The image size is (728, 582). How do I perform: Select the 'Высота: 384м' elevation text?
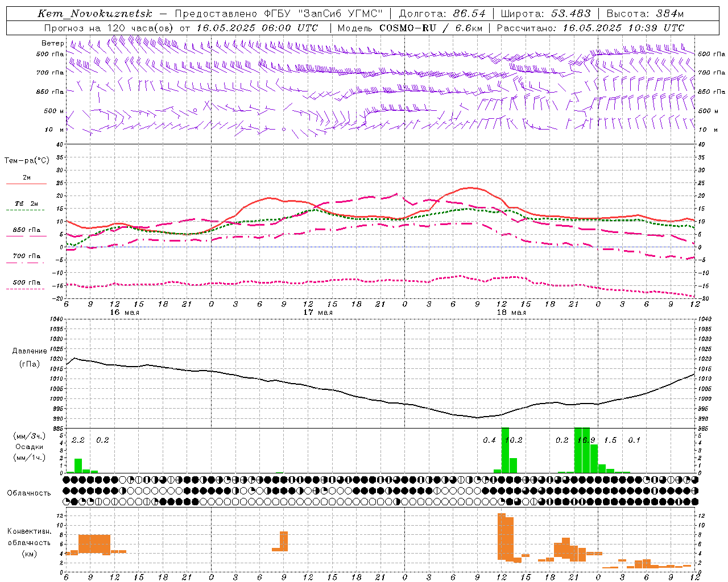[x=645, y=14]
